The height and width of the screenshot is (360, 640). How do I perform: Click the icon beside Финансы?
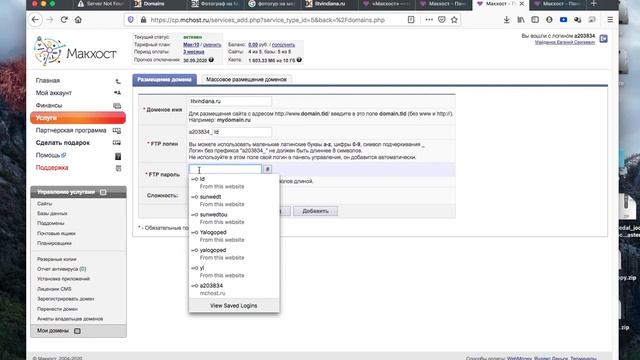pos(117,106)
